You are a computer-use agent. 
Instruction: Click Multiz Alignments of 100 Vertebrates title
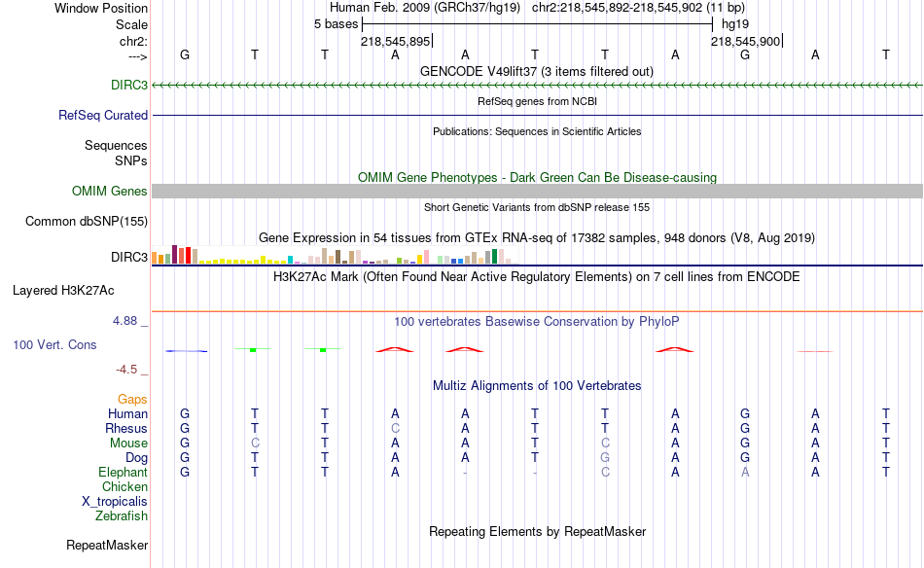point(537,386)
